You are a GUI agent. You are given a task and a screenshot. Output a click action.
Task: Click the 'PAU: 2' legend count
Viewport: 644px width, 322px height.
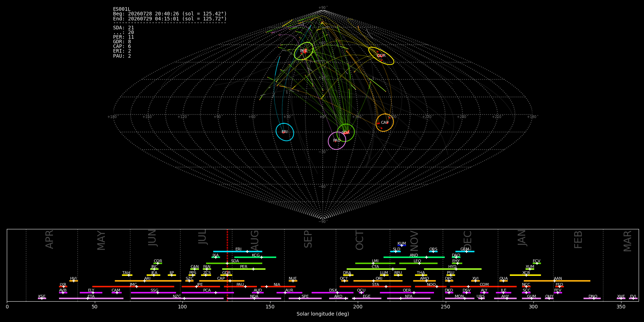pos(122,56)
